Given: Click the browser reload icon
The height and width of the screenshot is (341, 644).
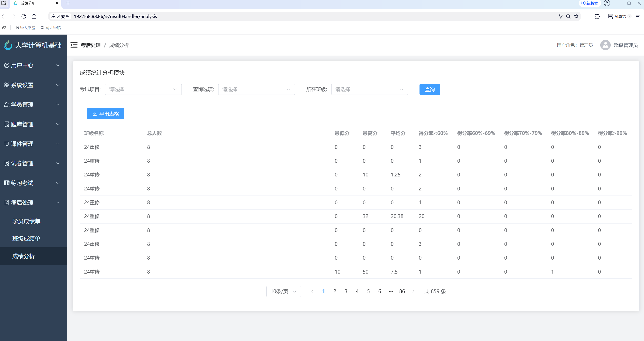Looking at the screenshot, I should click(24, 17).
